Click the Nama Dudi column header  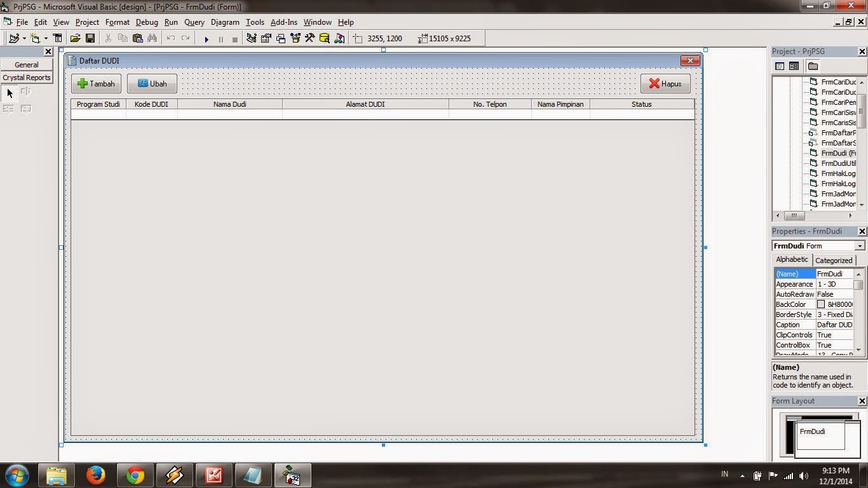click(230, 104)
